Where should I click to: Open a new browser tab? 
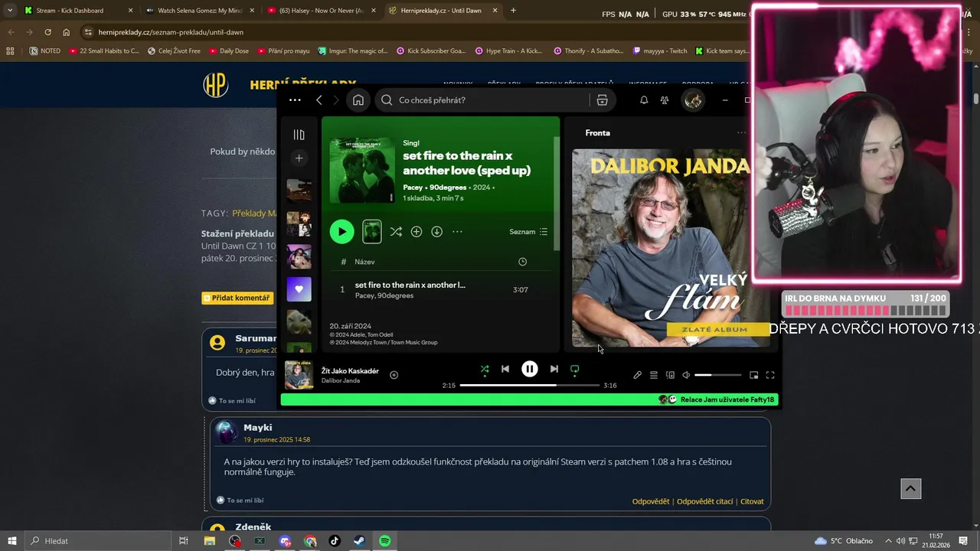513,11
